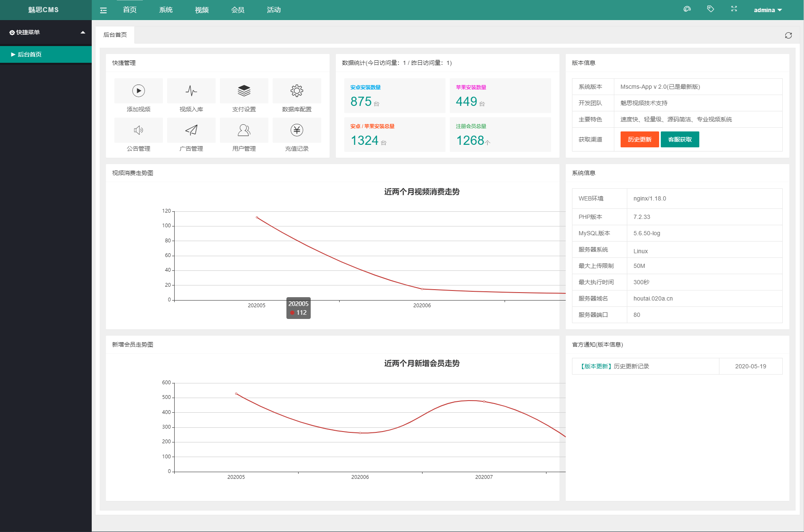Image resolution: width=804 pixels, height=532 pixels.
Task: Open the 视频 top menu
Action: coord(202,10)
